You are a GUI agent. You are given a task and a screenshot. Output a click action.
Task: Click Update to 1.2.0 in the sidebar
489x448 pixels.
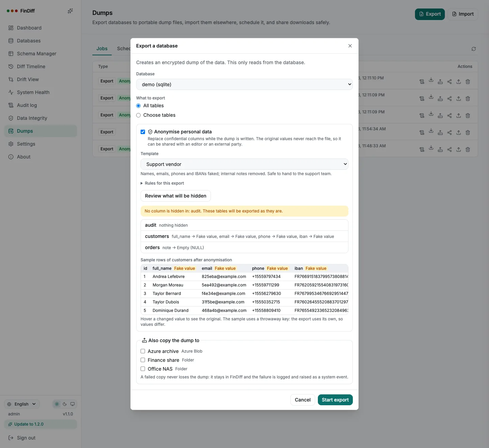coord(41,424)
